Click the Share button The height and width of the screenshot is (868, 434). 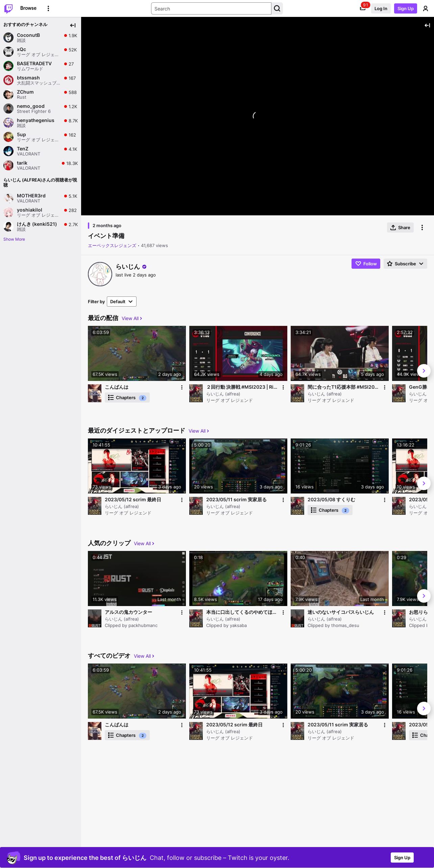(x=400, y=227)
